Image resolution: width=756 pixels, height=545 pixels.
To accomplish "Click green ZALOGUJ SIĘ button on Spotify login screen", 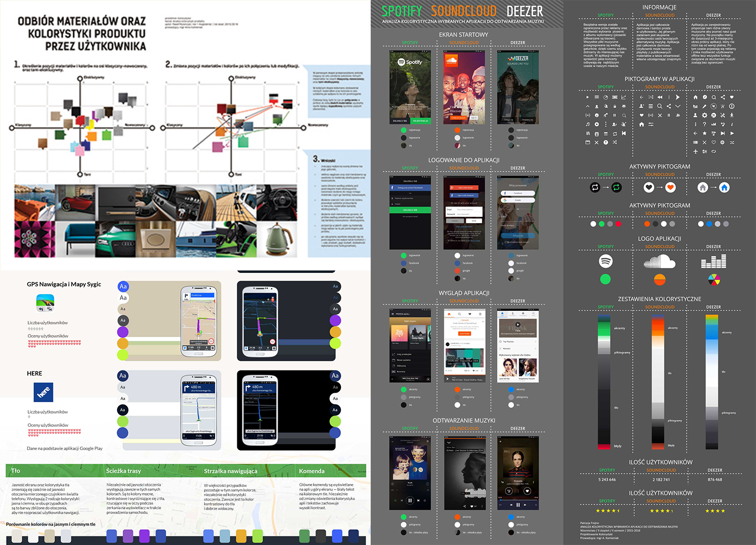I will click(x=410, y=210).
